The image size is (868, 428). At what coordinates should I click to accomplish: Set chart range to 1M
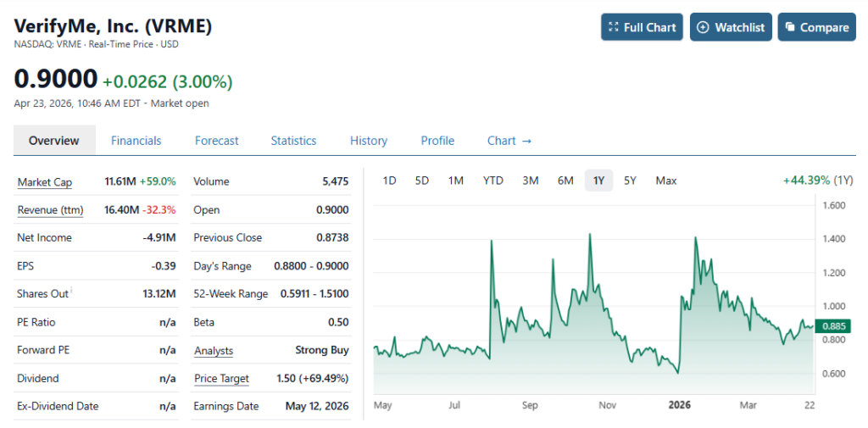click(455, 181)
